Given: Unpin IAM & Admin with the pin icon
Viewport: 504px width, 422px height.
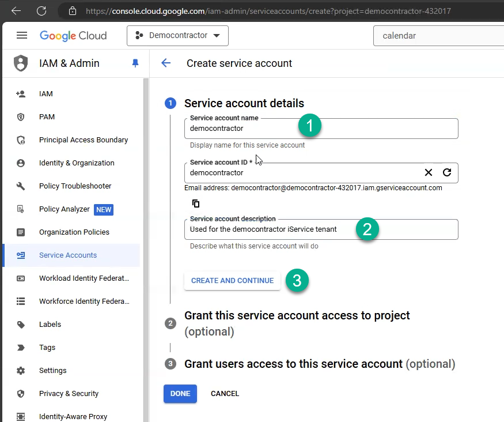Looking at the screenshot, I should 135,63.
